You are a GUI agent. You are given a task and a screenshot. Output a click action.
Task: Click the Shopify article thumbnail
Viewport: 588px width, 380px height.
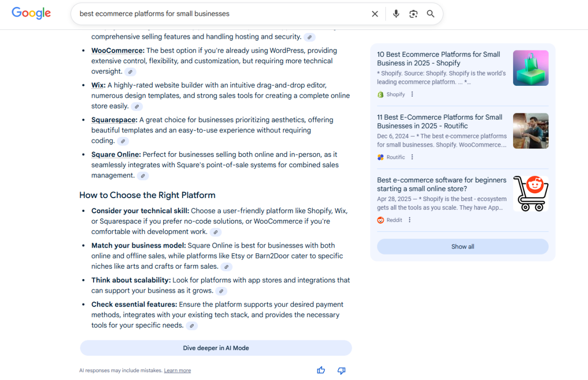click(x=531, y=68)
